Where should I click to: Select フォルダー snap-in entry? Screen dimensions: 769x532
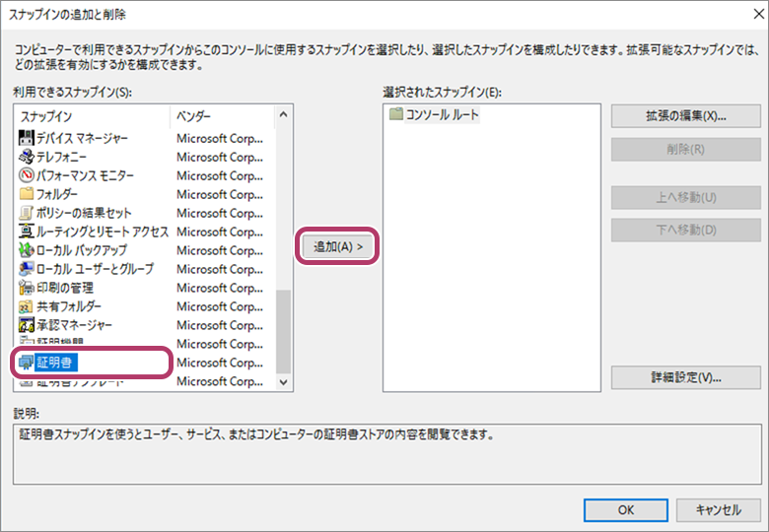click(57, 194)
